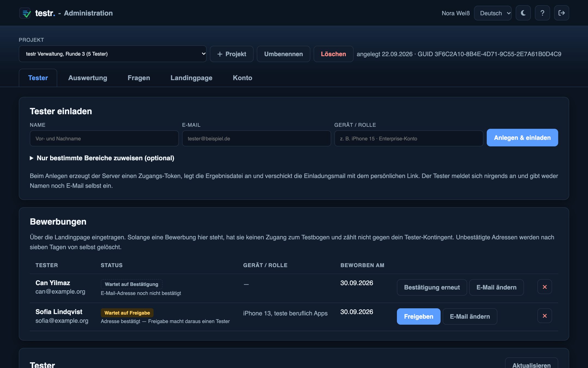Delete Can Yilmaz application with red X
Image resolution: width=588 pixels, height=368 pixels.
[544, 287]
